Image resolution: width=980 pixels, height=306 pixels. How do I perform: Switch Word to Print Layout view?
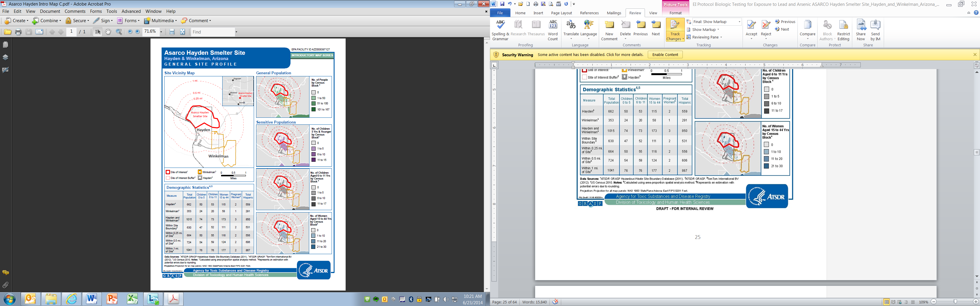(886, 302)
